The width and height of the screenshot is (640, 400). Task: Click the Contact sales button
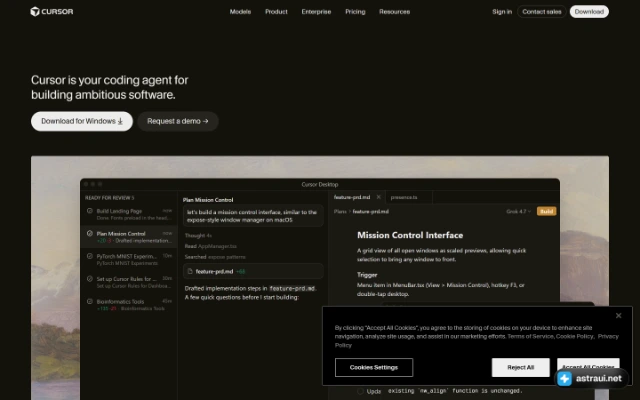click(542, 12)
